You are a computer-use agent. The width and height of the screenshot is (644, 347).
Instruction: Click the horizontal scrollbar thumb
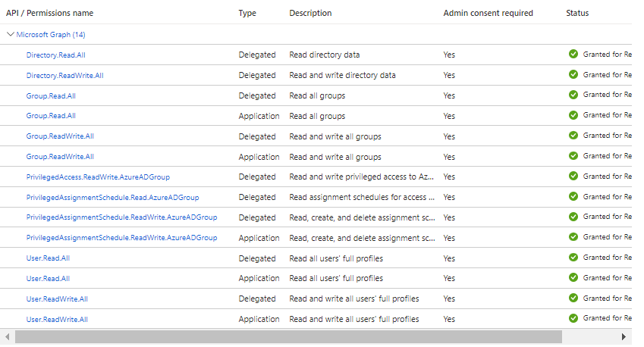coord(288,336)
